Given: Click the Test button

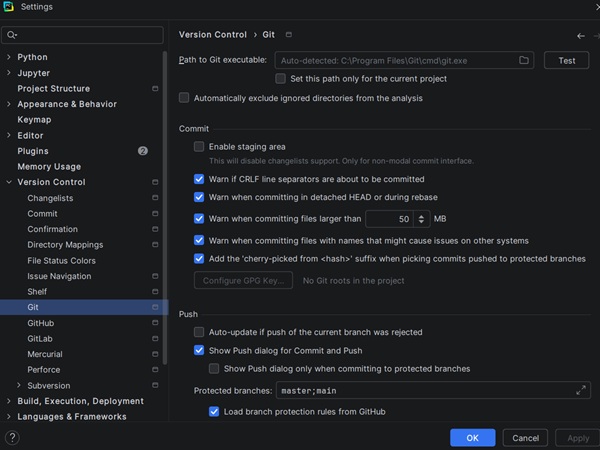Looking at the screenshot, I should click(x=566, y=61).
